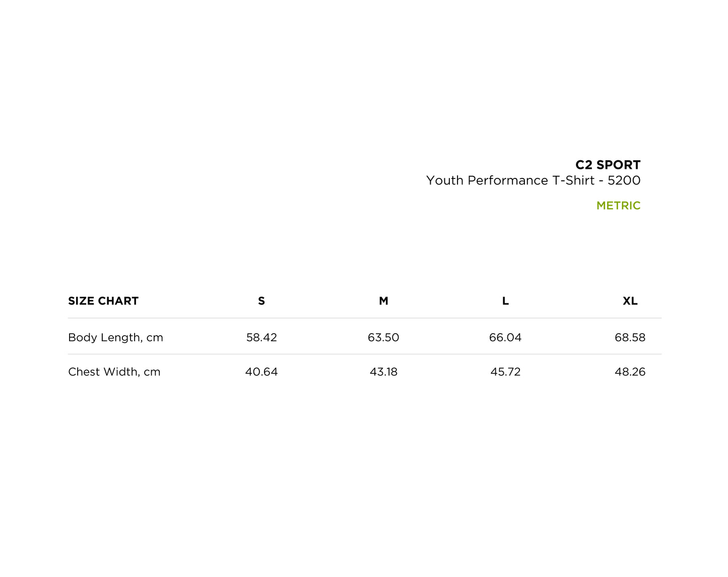Click the Chest Width, cm row label

[x=114, y=372]
